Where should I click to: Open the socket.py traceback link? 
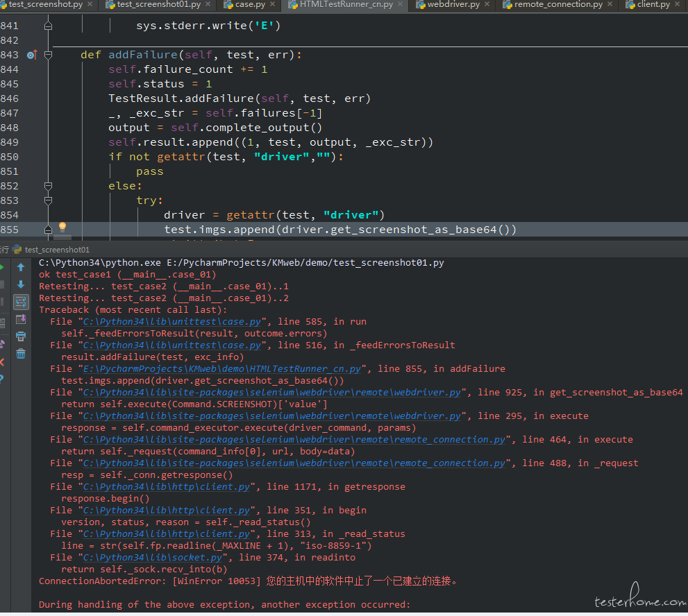(153, 558)
